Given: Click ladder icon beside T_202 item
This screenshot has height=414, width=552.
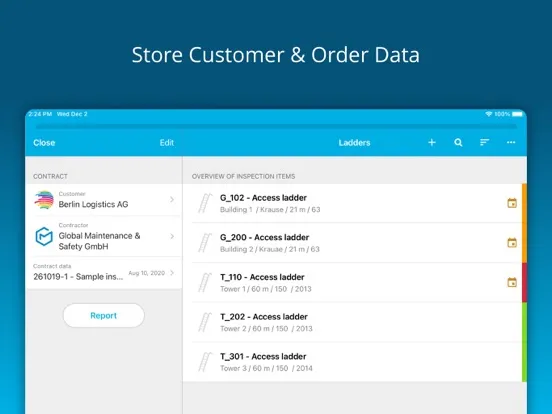Looking at the screenshot, I should tap(205, 322).
